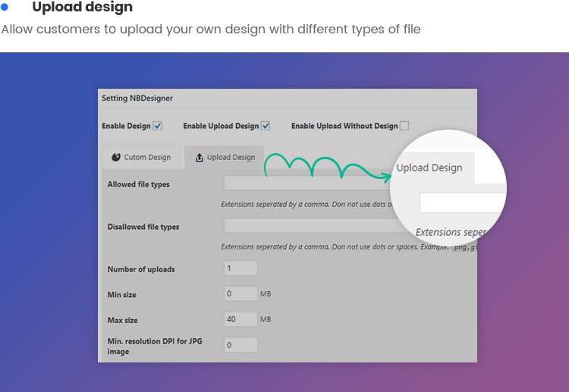Click the blue bullet beside Upload design heading
Screen dimensions: 569x392
(5, 8)
